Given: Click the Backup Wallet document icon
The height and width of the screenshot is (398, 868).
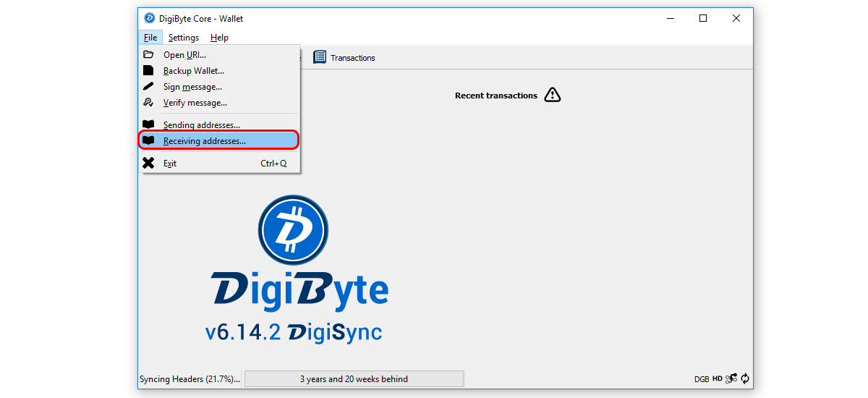Looking at the screenshot, I should (148, 70).
